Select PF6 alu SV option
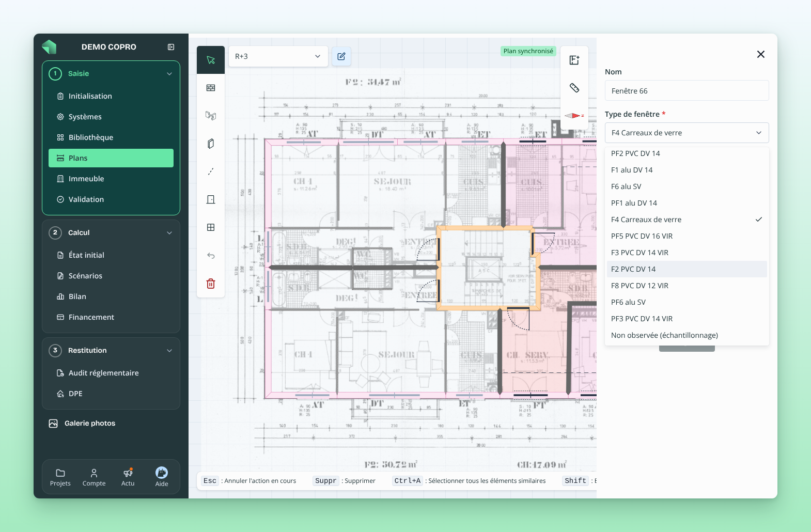This screenshot has height=532, width=811. (x=687, y=302)
